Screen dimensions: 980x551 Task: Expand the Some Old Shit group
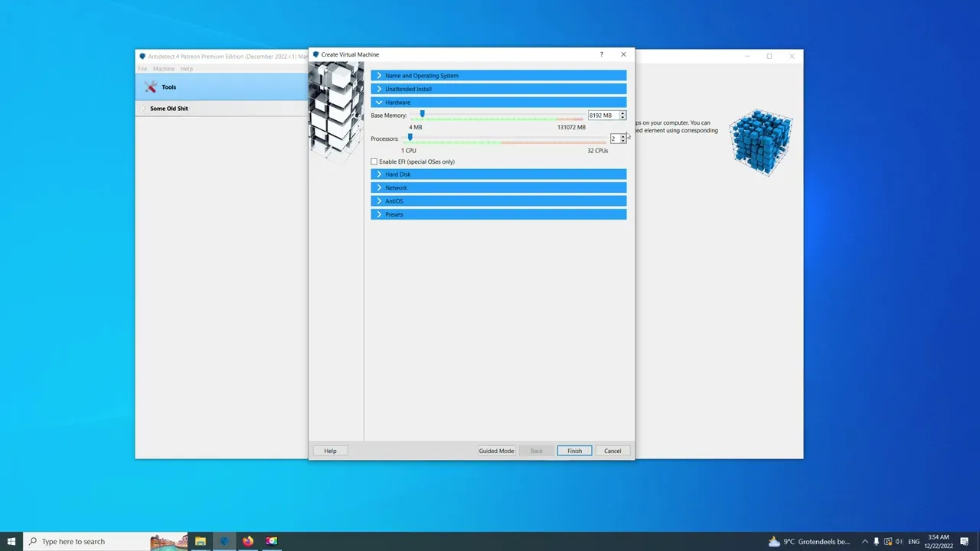[143, 109]
